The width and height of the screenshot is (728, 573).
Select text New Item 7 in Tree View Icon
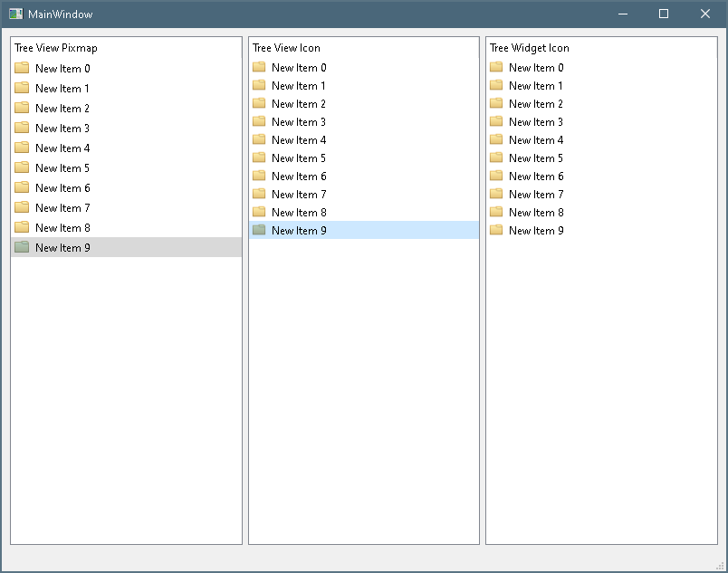point(299,195)
